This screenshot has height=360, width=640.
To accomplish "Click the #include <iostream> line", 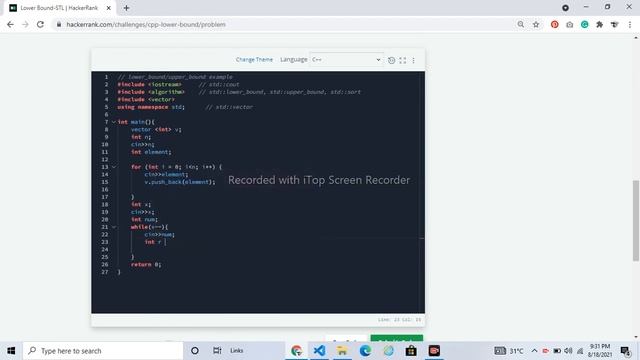I will pos(149,84).
